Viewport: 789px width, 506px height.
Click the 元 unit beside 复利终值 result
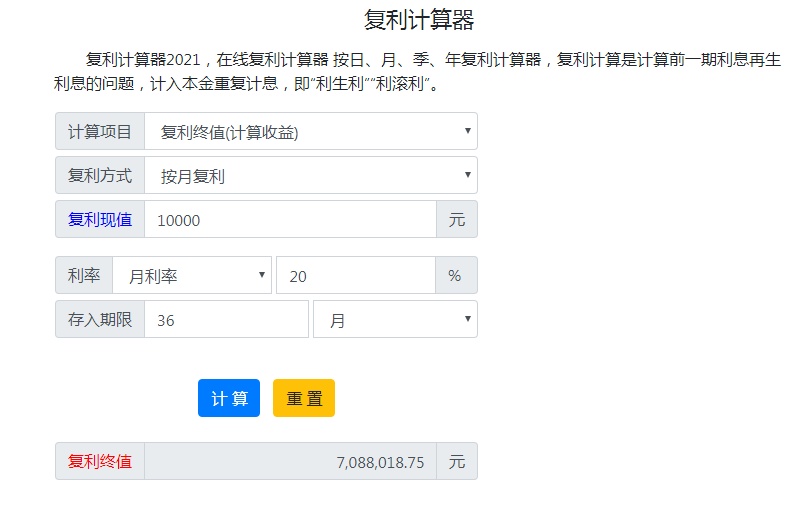click(x=457, y=461)
